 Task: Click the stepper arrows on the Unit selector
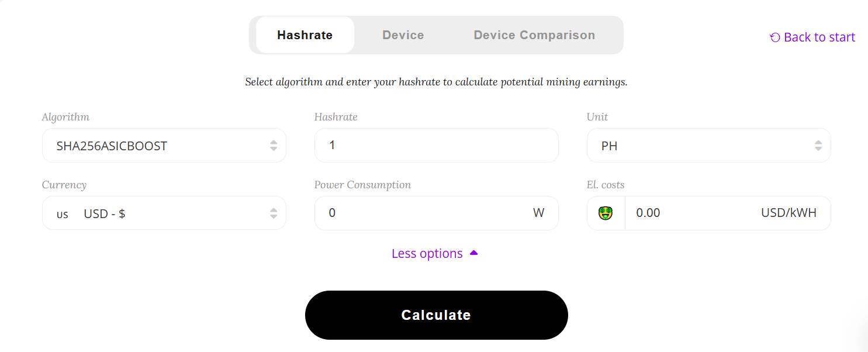point(818,145)
